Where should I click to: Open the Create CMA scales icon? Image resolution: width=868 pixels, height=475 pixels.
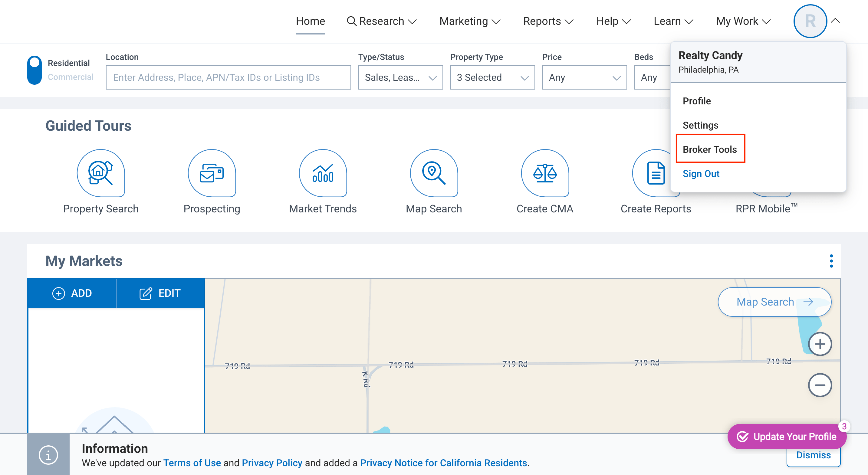544,173
